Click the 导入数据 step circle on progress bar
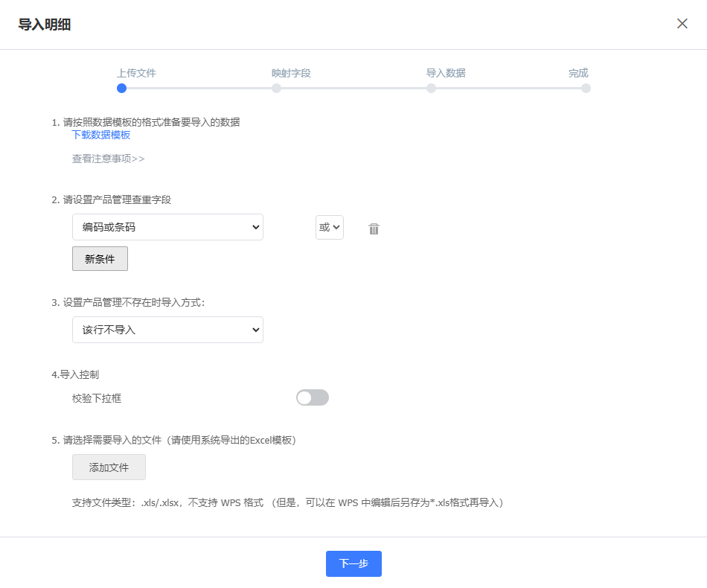The height and width of the screenshot is (588, 707). (x=431, y=88)
